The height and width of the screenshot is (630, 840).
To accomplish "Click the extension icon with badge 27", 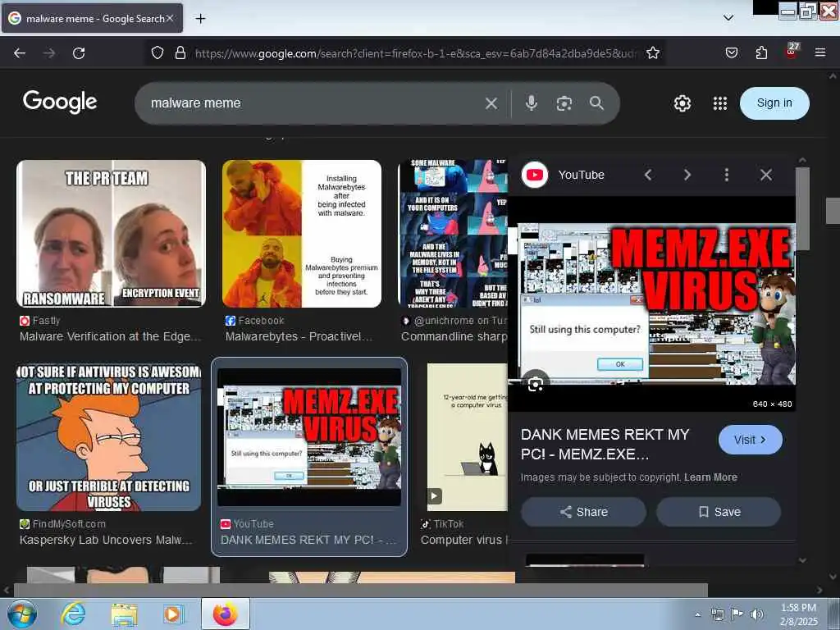I will click(x=792, y=52).
